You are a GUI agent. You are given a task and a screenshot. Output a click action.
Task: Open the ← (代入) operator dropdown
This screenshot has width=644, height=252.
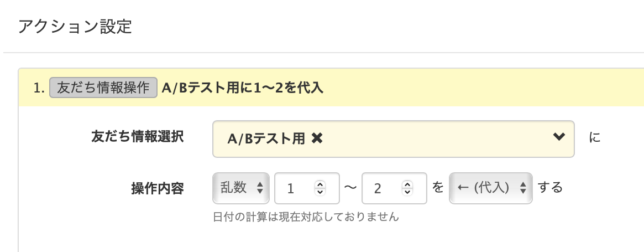[491, 188]
